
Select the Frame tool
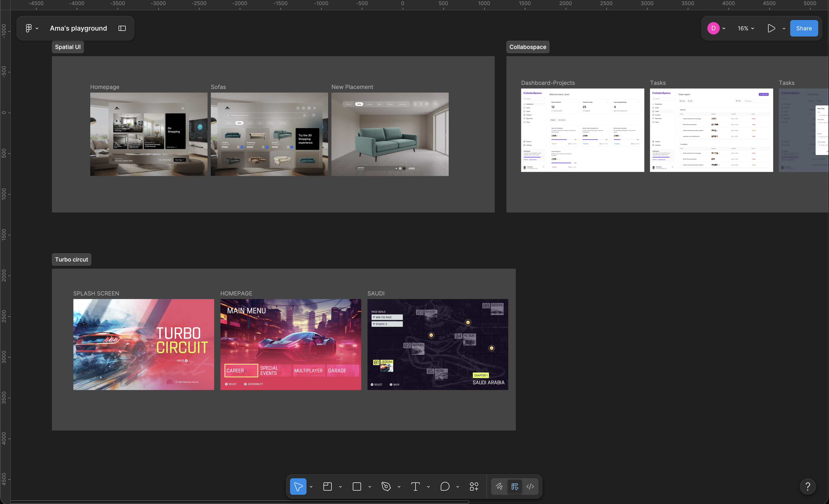[327, 486]
